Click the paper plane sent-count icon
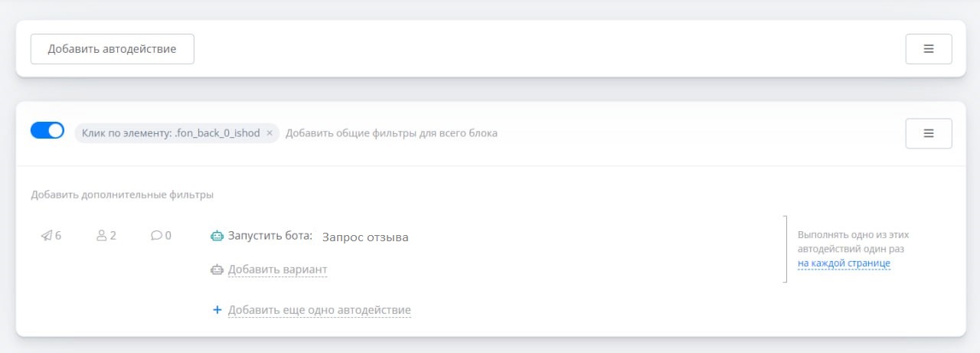 [46, 236]
